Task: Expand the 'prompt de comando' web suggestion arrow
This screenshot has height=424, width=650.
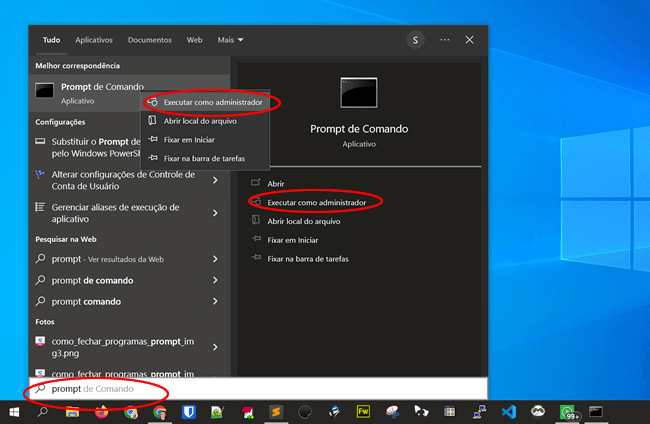Action: [x=215, y=280]
